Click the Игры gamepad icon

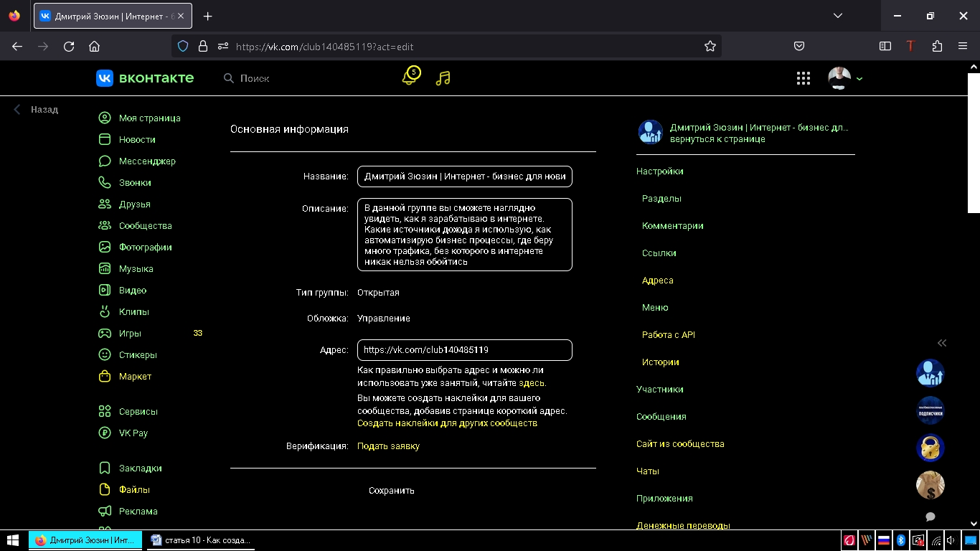[x=105, y=333]
